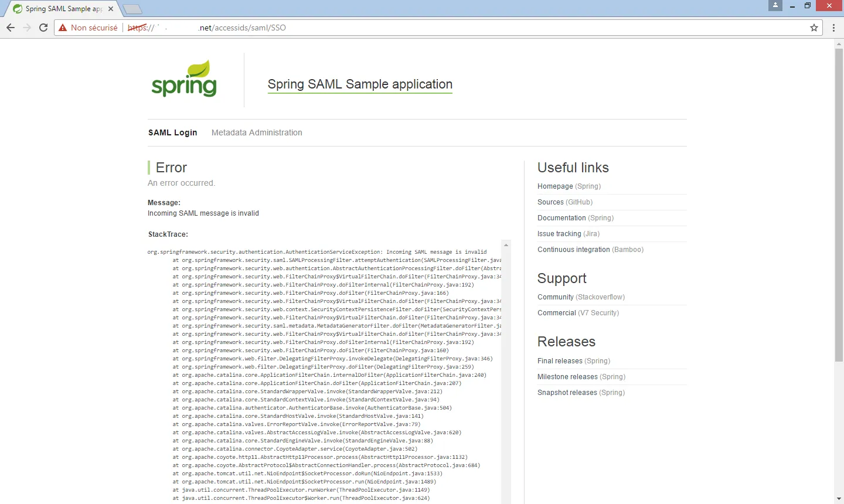
Task: Open Snapshot releases (Spring) link
Action: coord(581,393)
